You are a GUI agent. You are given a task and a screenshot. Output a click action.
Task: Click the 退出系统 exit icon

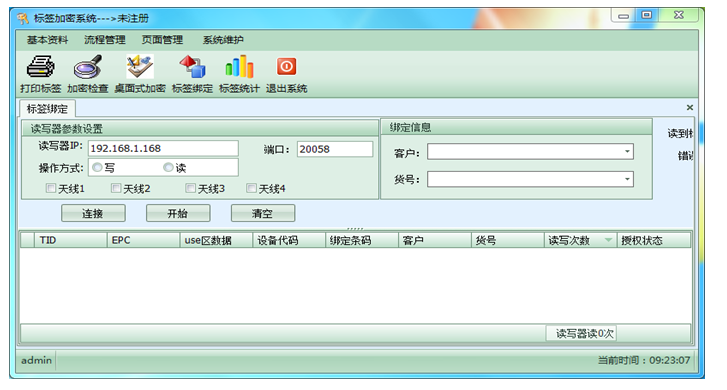(286, 74)
